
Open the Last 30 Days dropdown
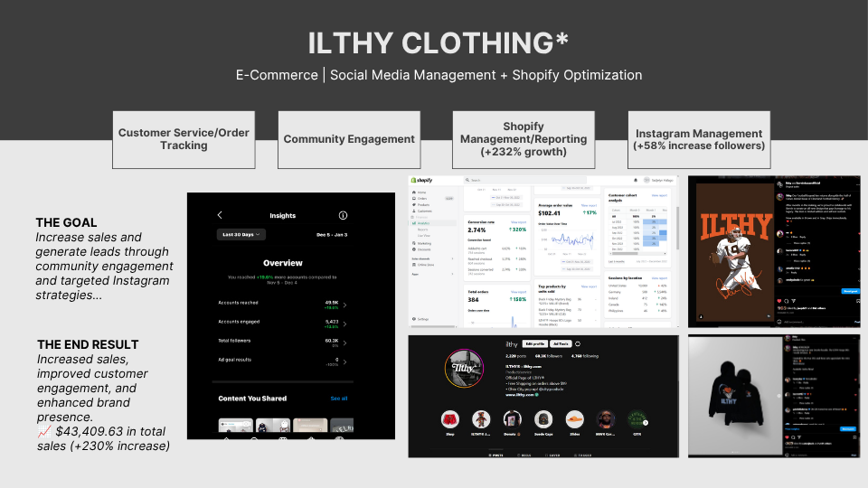(241, 235)
